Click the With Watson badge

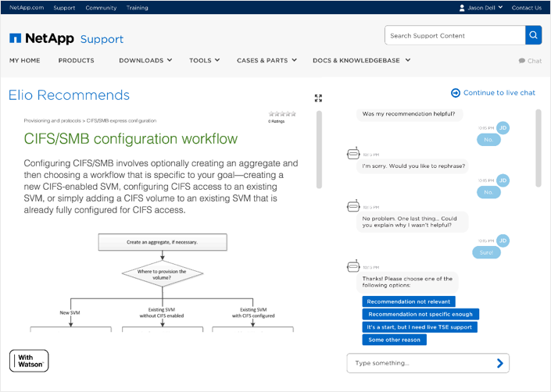click(x=29, y=361)
